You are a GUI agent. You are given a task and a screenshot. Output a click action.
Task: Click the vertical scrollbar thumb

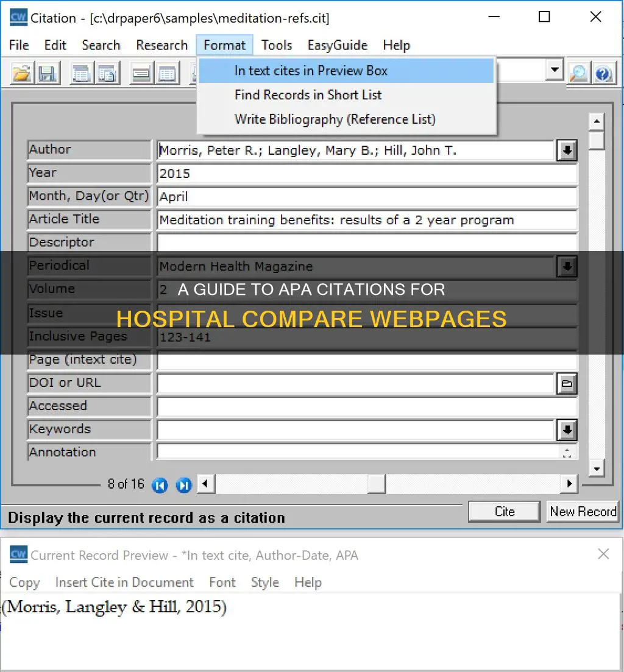(x=597, y=140)
